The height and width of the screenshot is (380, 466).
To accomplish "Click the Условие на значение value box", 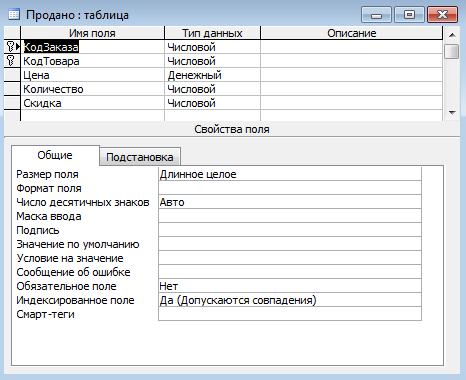I will click(290, 258).
